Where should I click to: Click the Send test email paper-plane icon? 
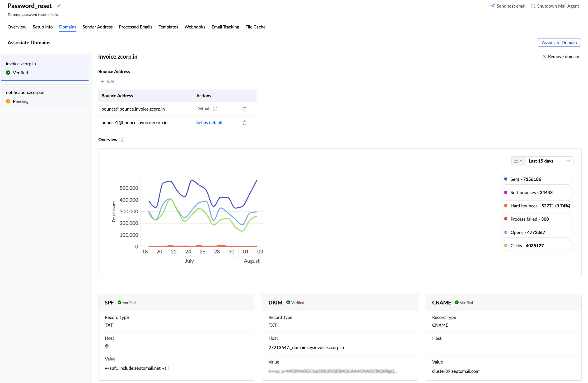click(492, 6)
